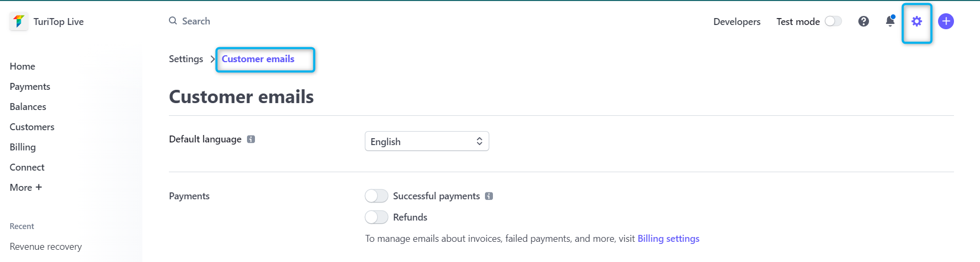Go to Payments in the sidebar
Image resolution: width=980 pixels, height=262 pixels.
coord(30,87)
